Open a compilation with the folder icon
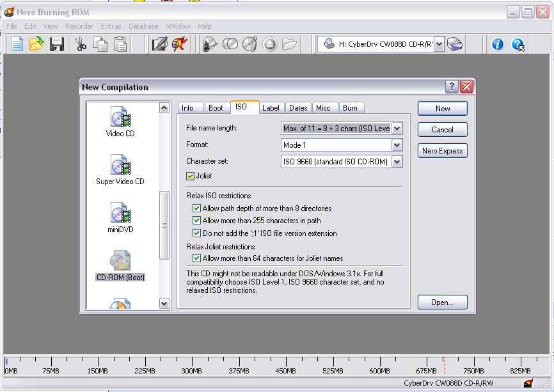554x392 pixels. tap(36, 44)
